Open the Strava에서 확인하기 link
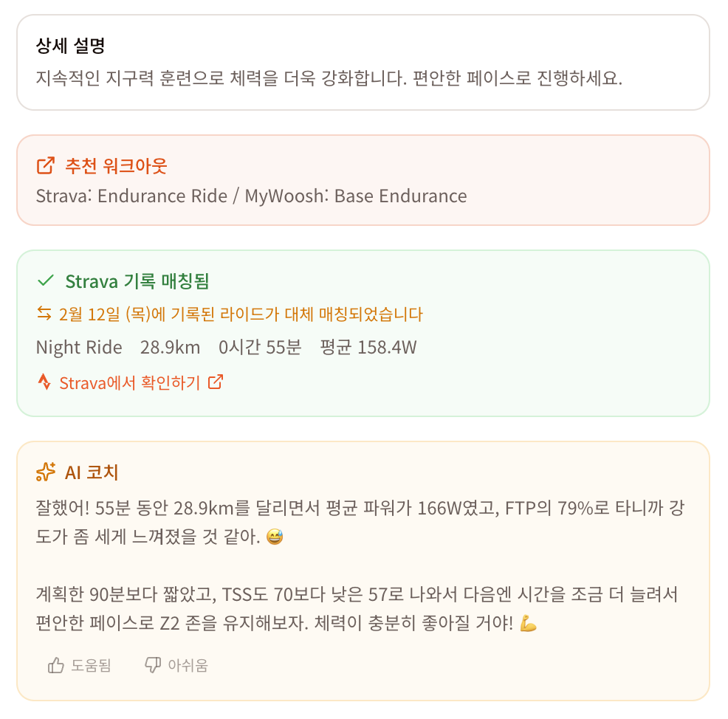 [129, 383]
